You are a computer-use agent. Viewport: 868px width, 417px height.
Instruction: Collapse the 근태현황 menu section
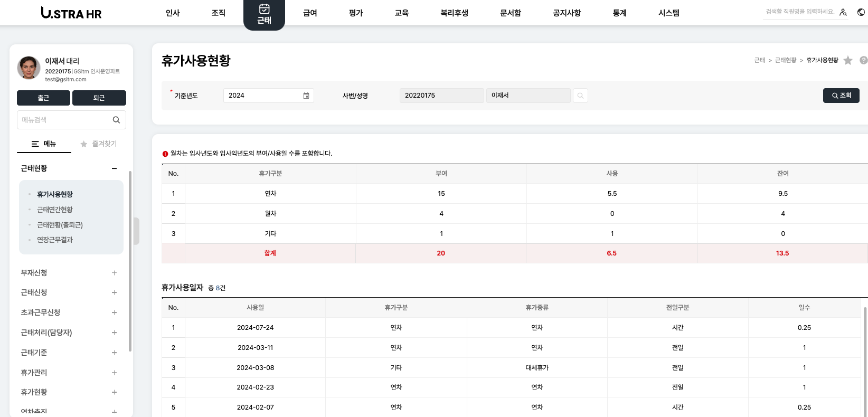[114, 168]
